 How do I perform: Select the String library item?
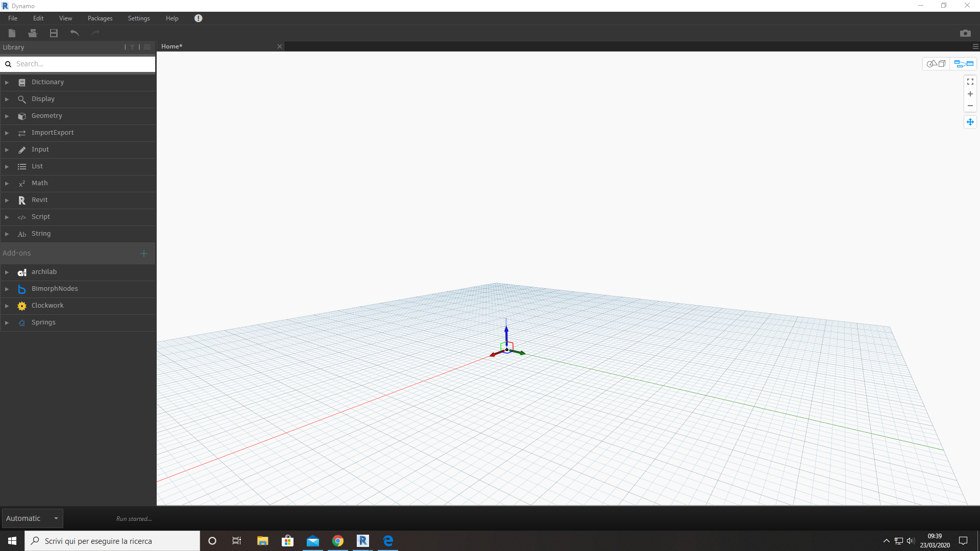coord(78,234)
